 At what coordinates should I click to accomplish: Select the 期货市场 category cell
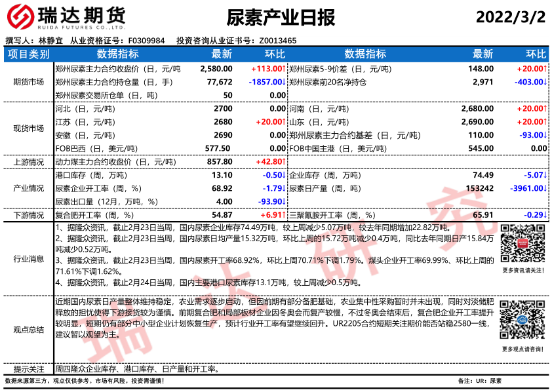tap(28, 82)
